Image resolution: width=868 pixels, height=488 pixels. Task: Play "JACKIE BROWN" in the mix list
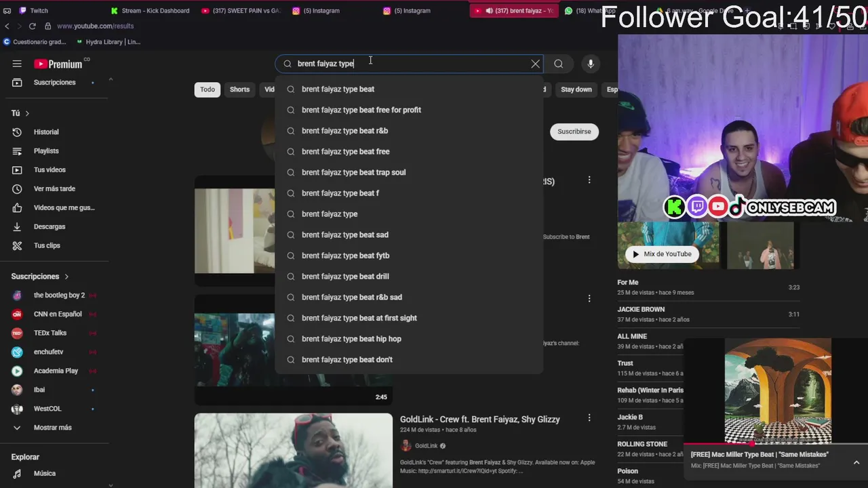tap(709, 314)
